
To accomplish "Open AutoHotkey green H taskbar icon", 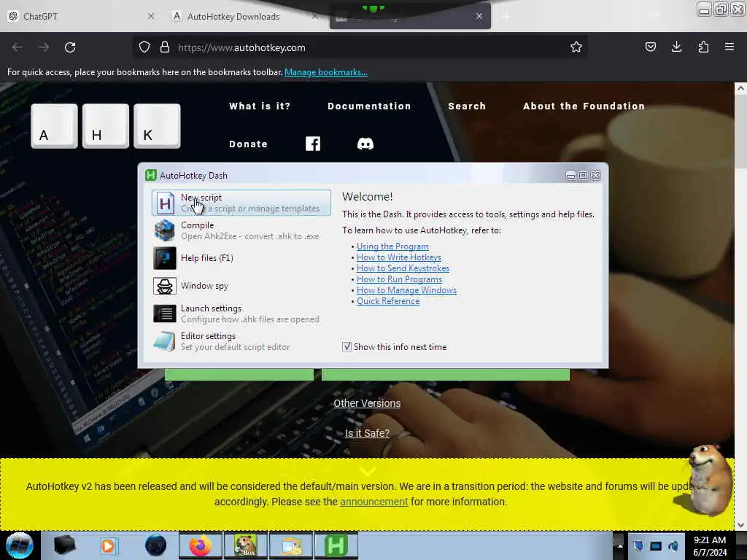I will click(x=336, y=545).
